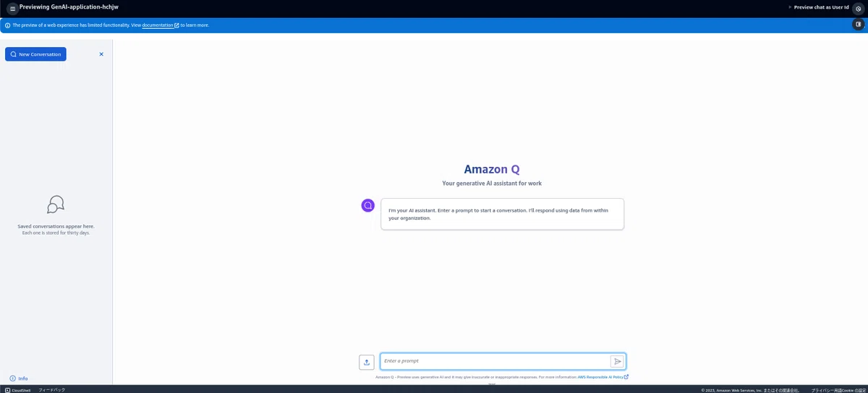Click 'Your generative AI assistant for work' text
Viewport: 868px width, 393px height.
492,183
